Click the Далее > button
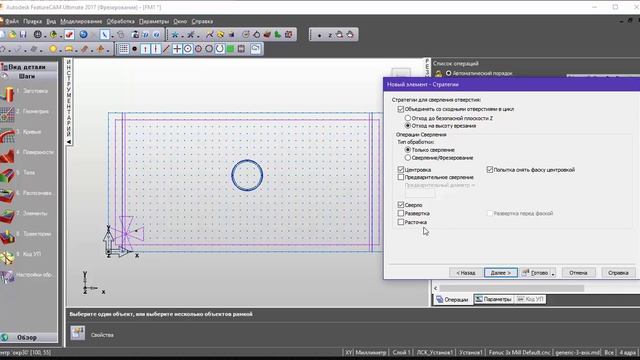Viewport: 640px width, 360px height. [501, 273]
